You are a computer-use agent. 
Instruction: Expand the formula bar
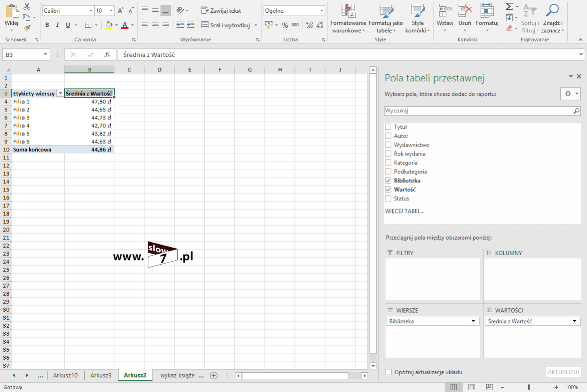coord(581,55)
